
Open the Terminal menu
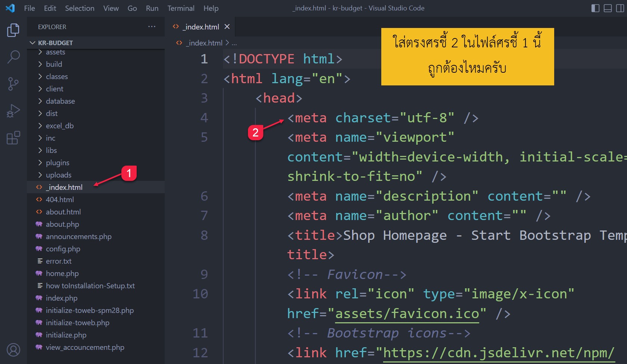click(181, 8)
